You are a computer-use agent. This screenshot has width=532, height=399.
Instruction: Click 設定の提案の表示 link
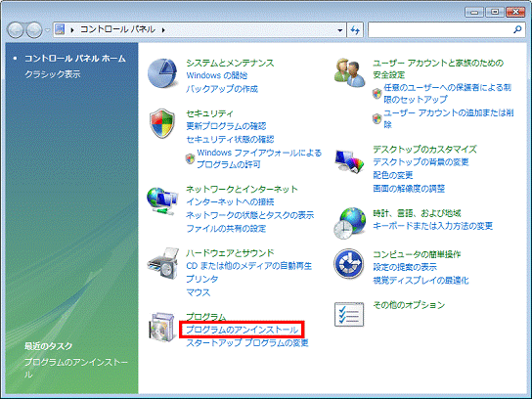pos(405,267)
